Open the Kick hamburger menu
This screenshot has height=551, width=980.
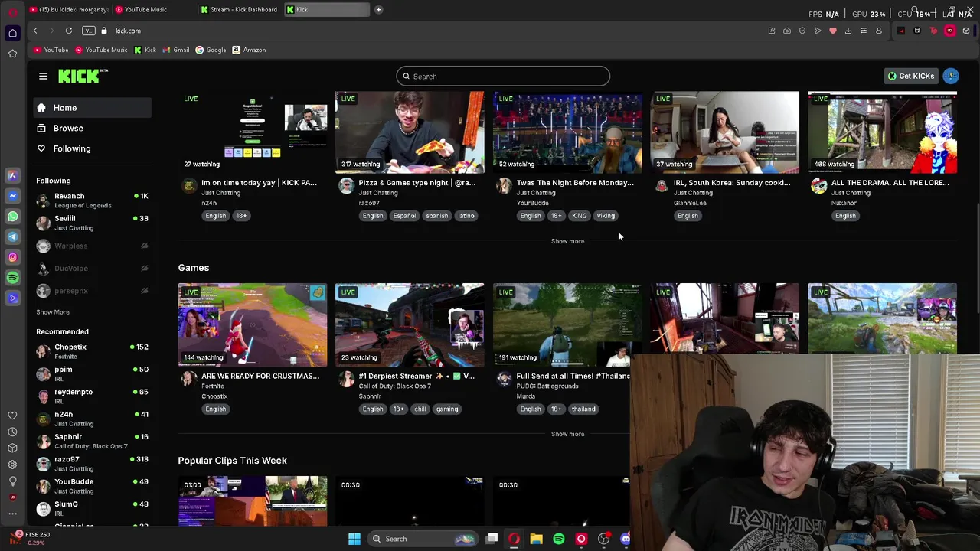(43, 76)
